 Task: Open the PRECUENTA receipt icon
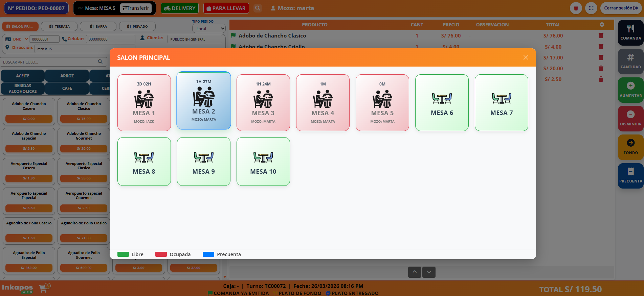[630, 172]
